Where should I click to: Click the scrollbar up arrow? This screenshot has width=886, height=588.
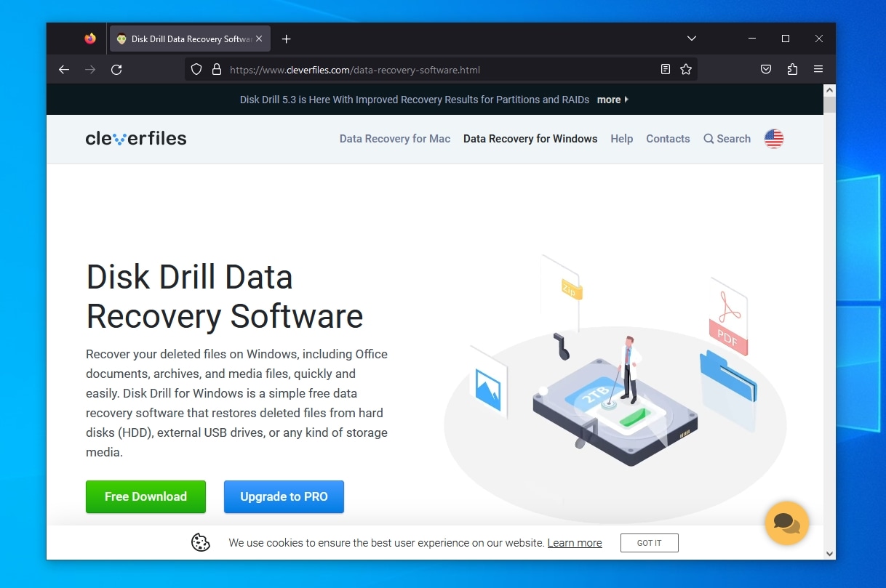coord(830,90)
